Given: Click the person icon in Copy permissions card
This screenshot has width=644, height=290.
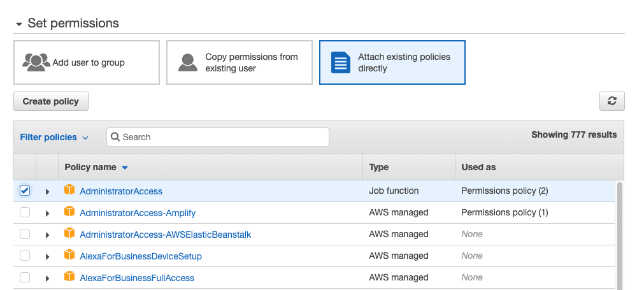Looking at the screenshot, I should [x=188, y=62].
